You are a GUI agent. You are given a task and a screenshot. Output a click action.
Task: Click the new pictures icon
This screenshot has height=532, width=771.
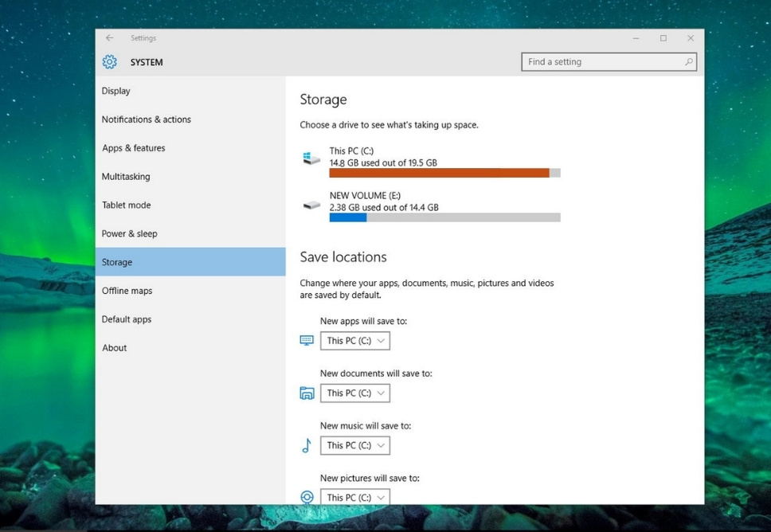coord(307,497)
